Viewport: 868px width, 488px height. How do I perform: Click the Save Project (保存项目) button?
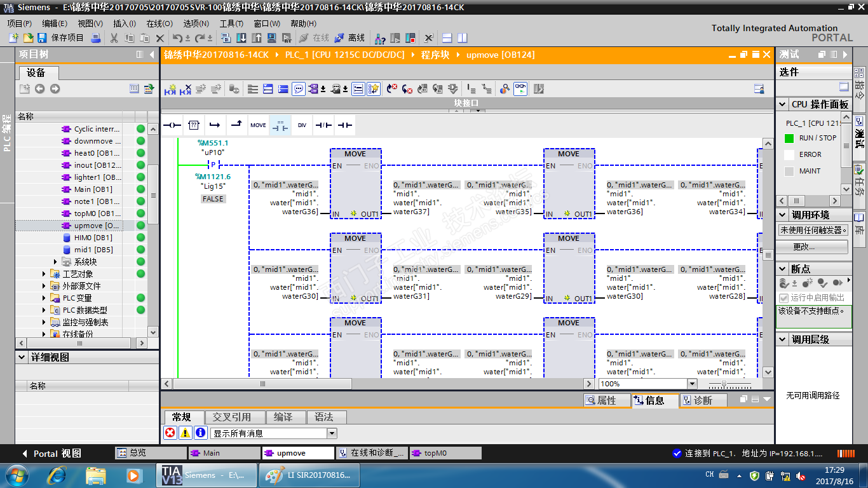coord(61,38)
